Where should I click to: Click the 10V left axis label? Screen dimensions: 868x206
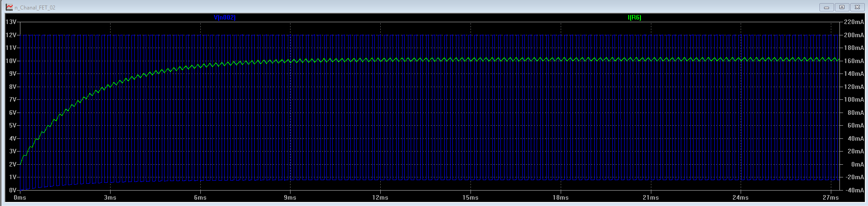pos(11,61)
